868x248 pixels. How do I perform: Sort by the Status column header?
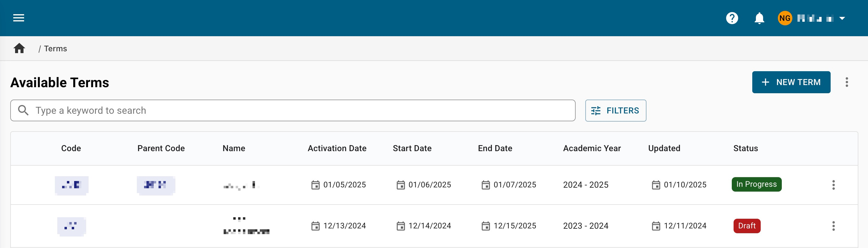click(745, 148)
